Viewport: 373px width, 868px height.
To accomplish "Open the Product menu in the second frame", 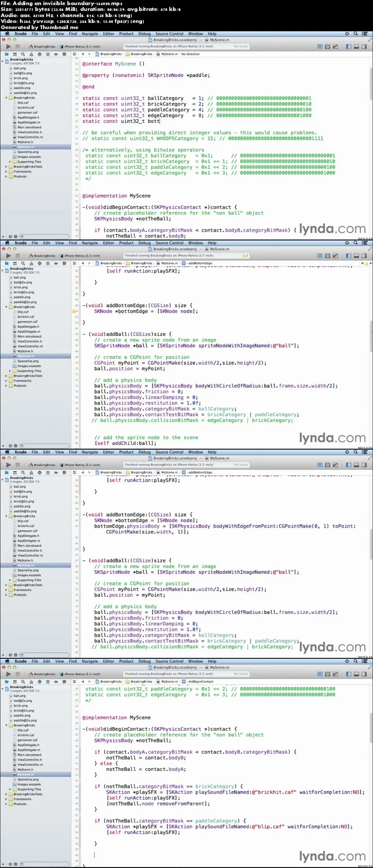I will tap(126, 243).
